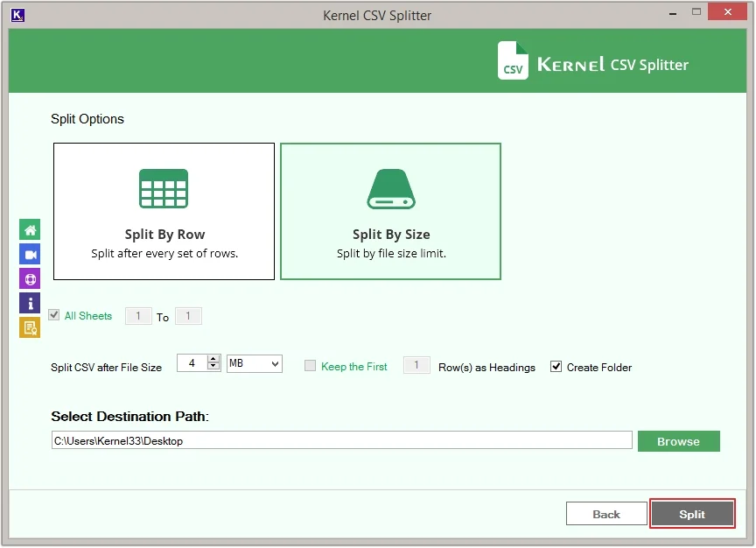Go back with the Back button
756x548 pixels.
click(605, 514)
